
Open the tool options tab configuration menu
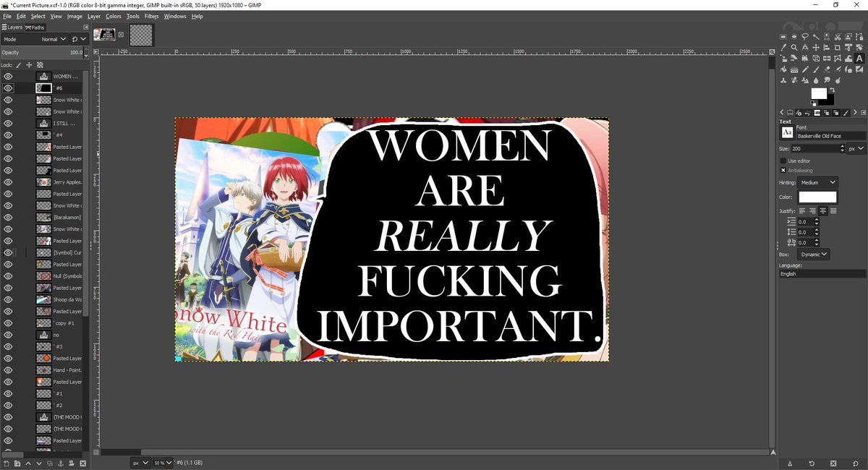[x=863, y=112]
